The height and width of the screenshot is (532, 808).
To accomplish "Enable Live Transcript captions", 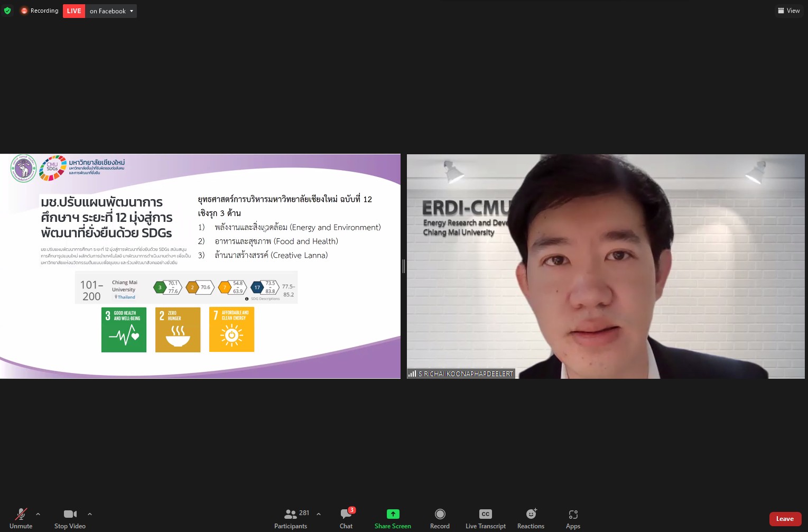I will point(485,518).
